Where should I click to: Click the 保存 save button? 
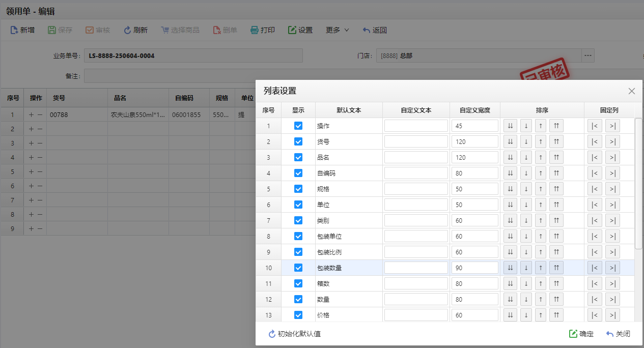coord(60,30)
